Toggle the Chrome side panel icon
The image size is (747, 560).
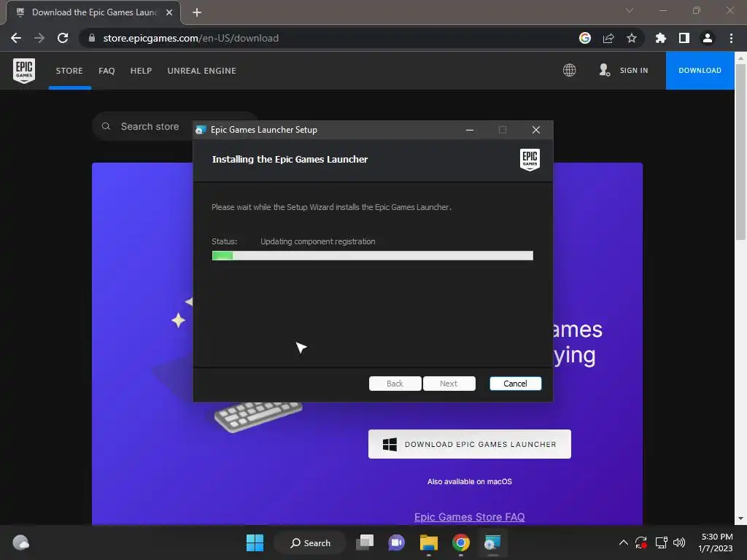point(684,38)
